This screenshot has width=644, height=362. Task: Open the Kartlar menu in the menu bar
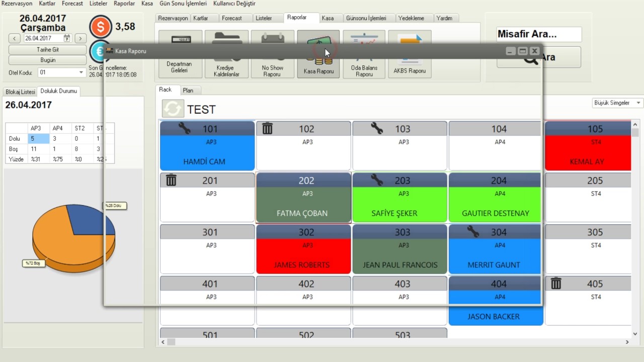click(x=47, y=4)
